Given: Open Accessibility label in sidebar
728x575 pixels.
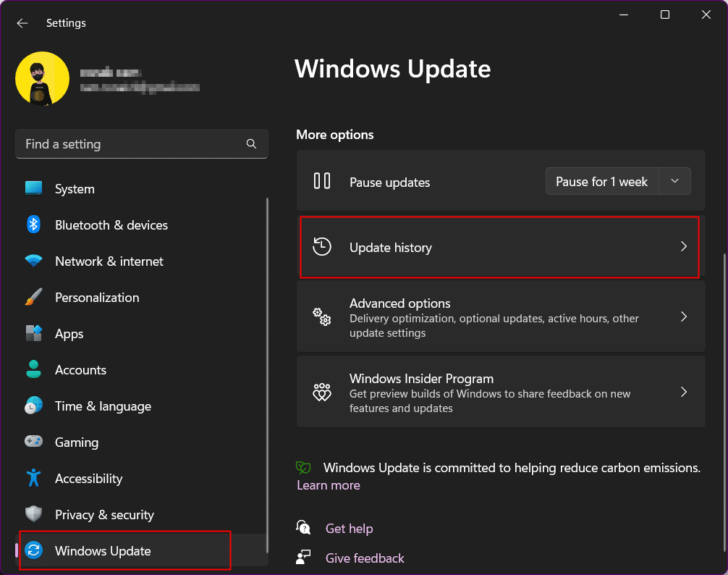Looking at the screenshot, I should coord(89,479).
